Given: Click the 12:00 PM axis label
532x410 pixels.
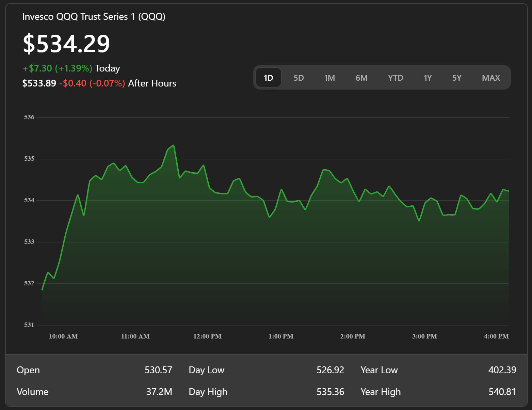Looking at the screenshot, I should click(207, 336).
